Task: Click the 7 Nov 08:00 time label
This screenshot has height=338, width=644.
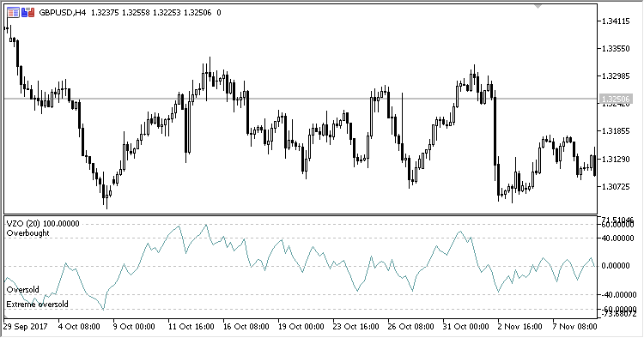Action: coord(575,327)
